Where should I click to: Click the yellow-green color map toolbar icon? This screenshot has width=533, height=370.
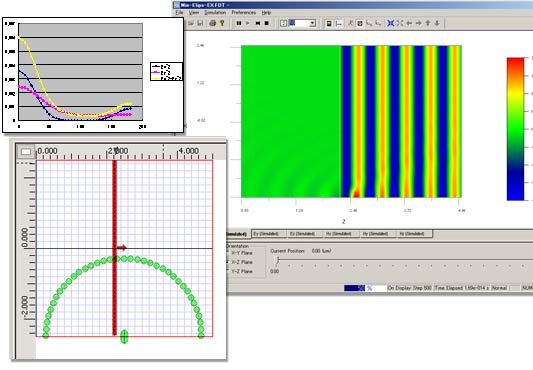[x=329, y=23]
